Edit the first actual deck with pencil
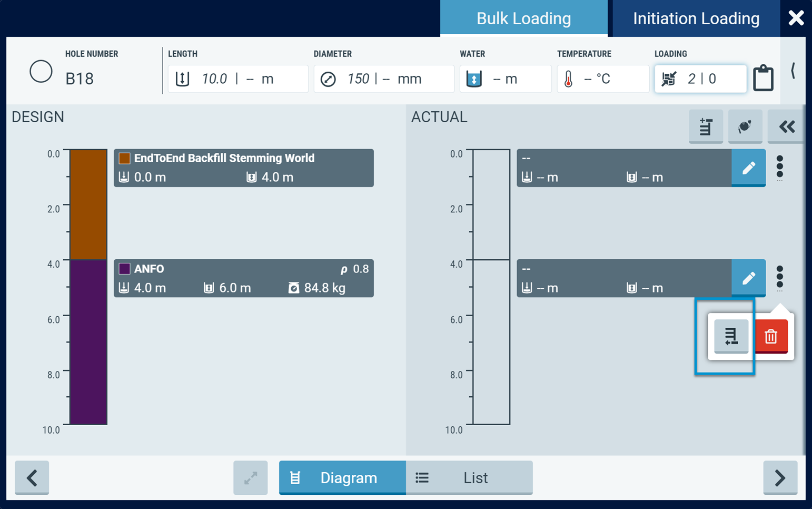Viewport: 812px width, 509px height. [x=748, y=168]
